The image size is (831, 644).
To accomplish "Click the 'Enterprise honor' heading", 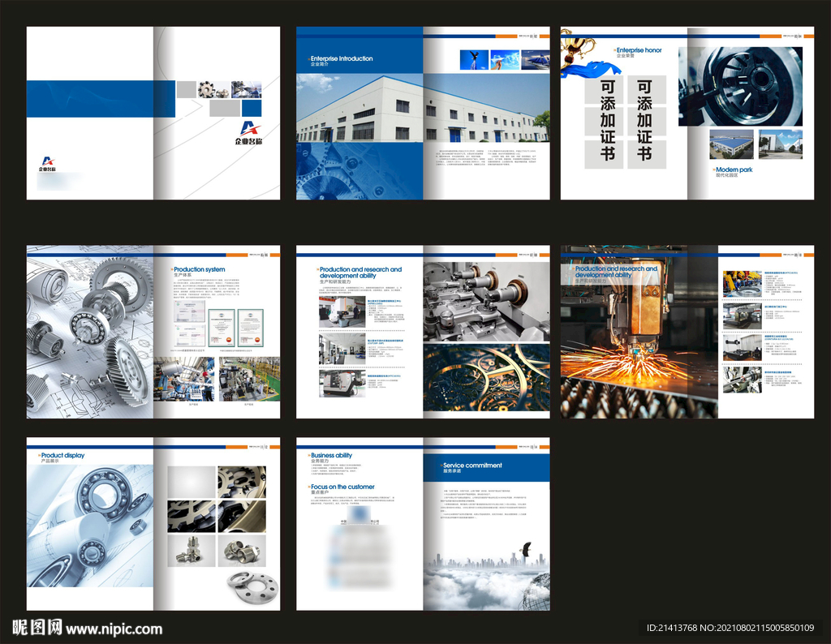I will pos(639,49).
